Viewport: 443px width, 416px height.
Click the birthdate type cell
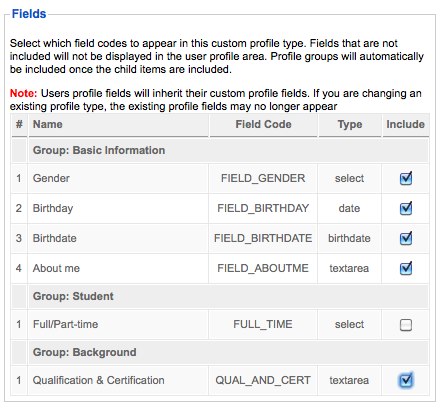[349, 238]
